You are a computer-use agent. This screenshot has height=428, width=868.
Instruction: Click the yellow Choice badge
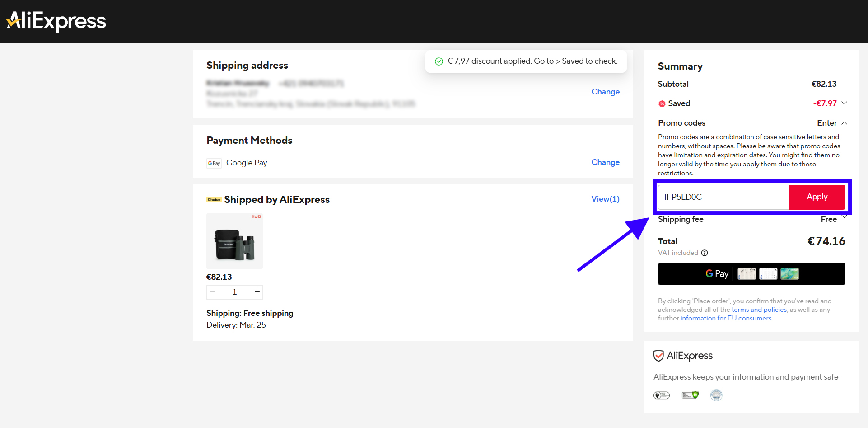tap(214, 200)
